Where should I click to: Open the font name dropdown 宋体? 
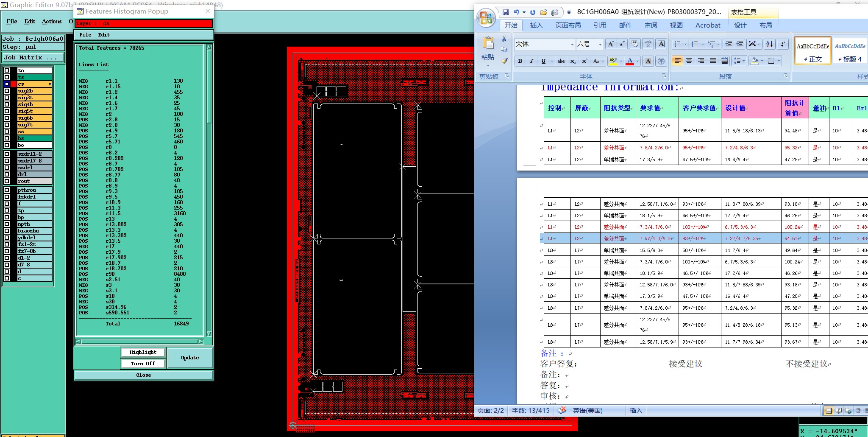[572, 44]
